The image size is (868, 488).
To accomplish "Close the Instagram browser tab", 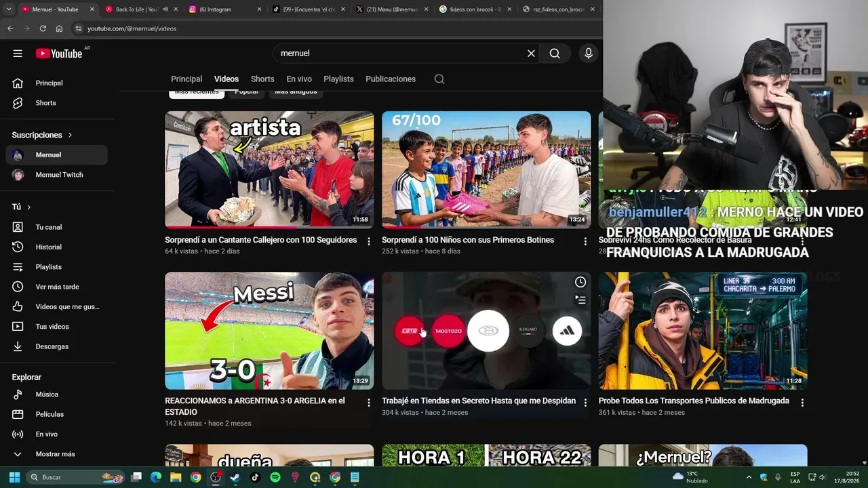I will 259,9.
